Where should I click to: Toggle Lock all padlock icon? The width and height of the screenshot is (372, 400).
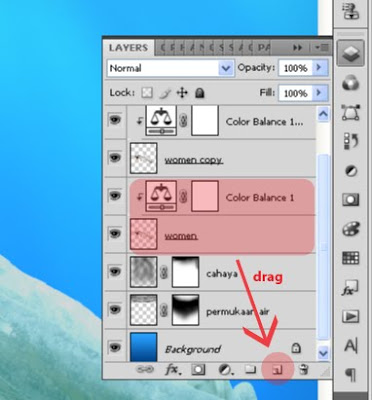[x=199, y=93]
